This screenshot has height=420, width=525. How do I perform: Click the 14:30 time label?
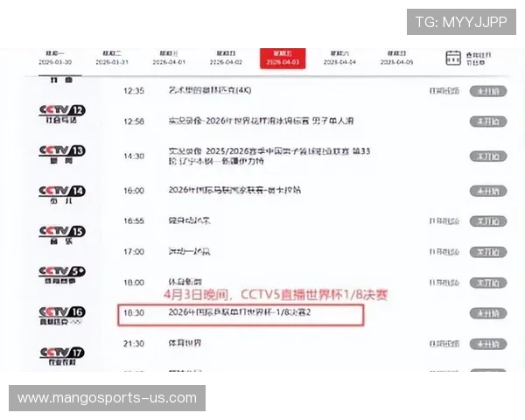134,156
